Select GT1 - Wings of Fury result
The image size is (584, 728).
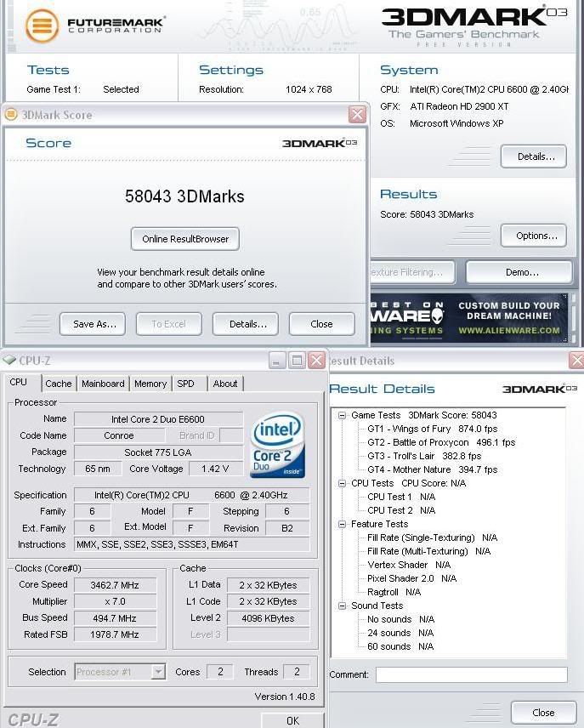click(432, 429)
